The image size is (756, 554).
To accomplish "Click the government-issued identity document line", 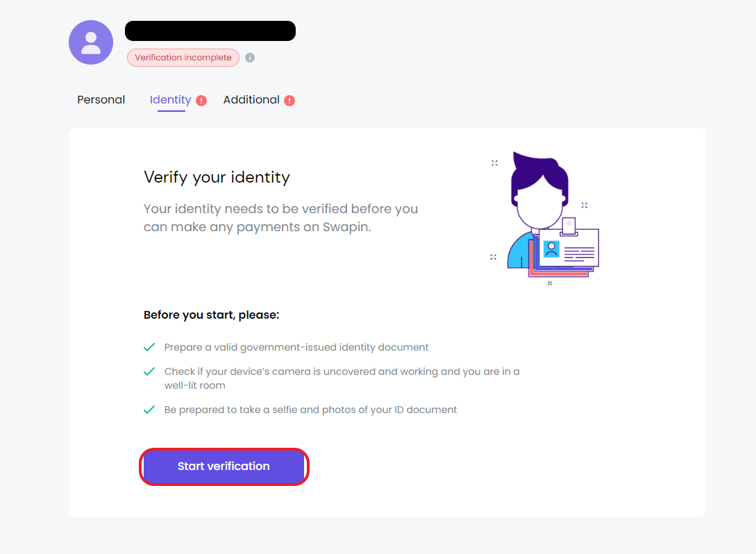I will (x=296, y=347).
